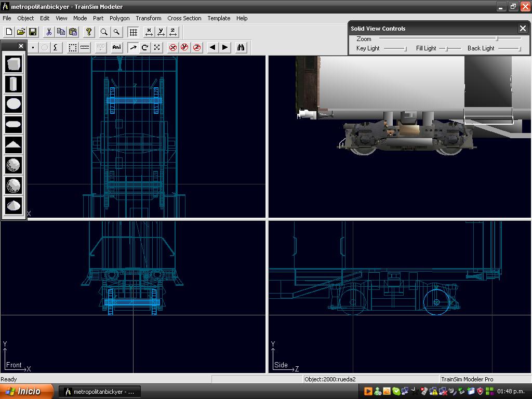This screenshot has width=532, height=399.
Task: Open the dotted rectangle selection tool
Action: click(73, 47)
